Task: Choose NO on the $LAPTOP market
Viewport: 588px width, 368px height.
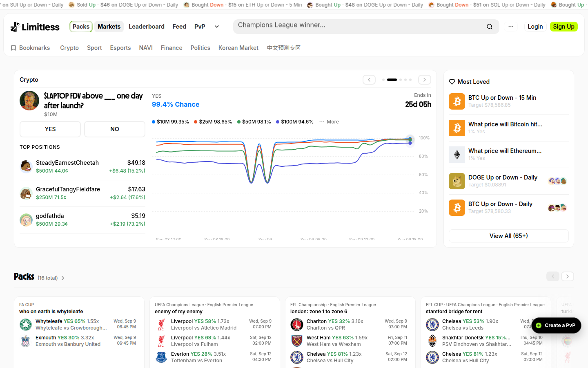Action: (115, 129)
